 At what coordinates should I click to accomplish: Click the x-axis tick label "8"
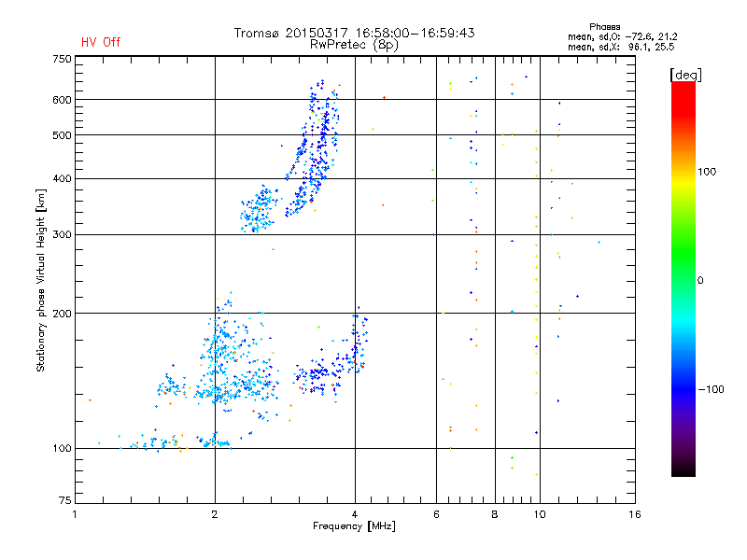click(495, 514)
